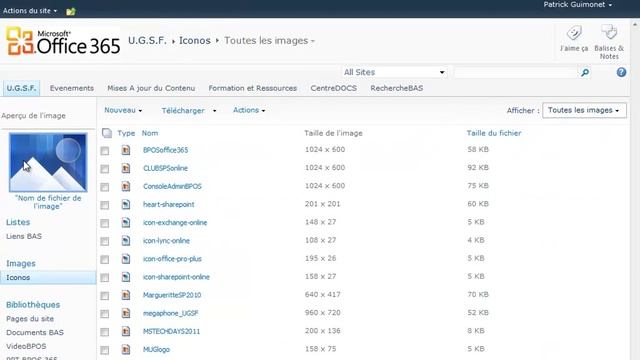Screen dimensions: 640x360
Task: Click the image preview thumbnail
Action: (48, 162)
